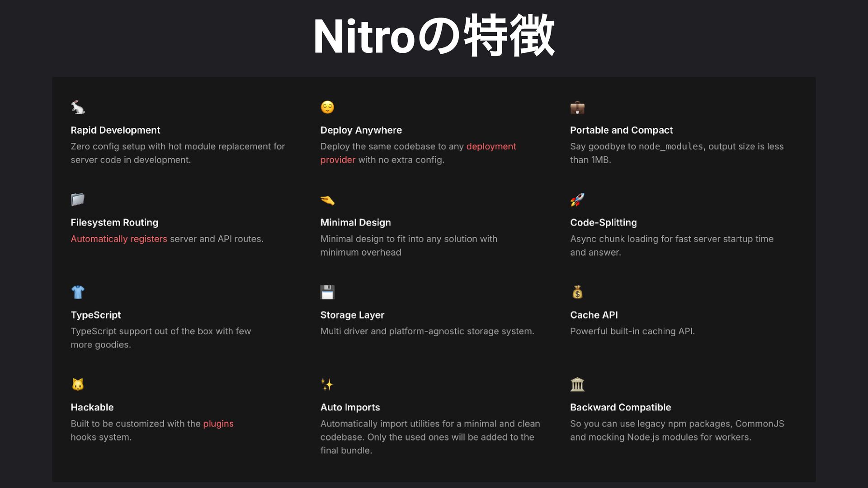Click the relieved face emoji icon
The width and height of the screenshot is (868, 488).
pyautogui.click(x=327, y=107)
